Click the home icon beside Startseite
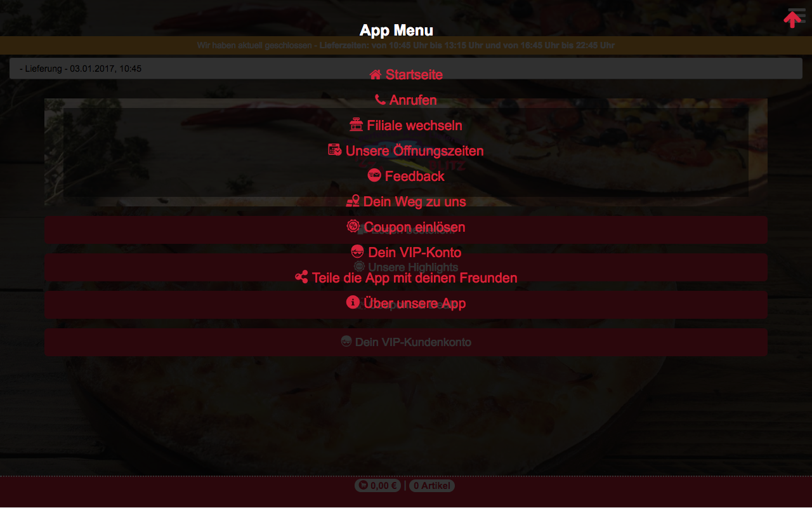The image size is (812, 508). [376, 74]
